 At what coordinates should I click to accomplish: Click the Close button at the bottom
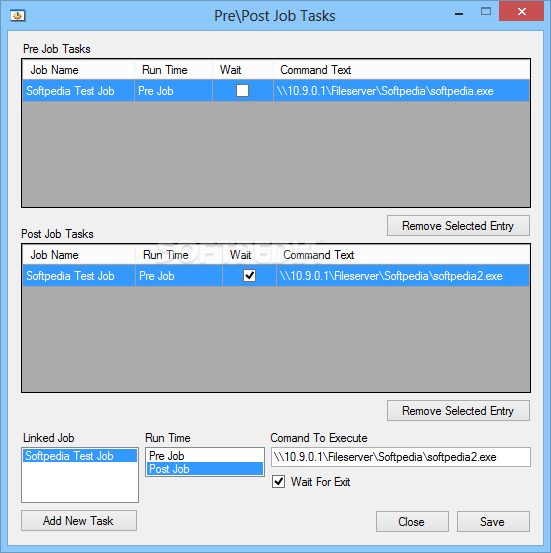(x=412, y=522)
